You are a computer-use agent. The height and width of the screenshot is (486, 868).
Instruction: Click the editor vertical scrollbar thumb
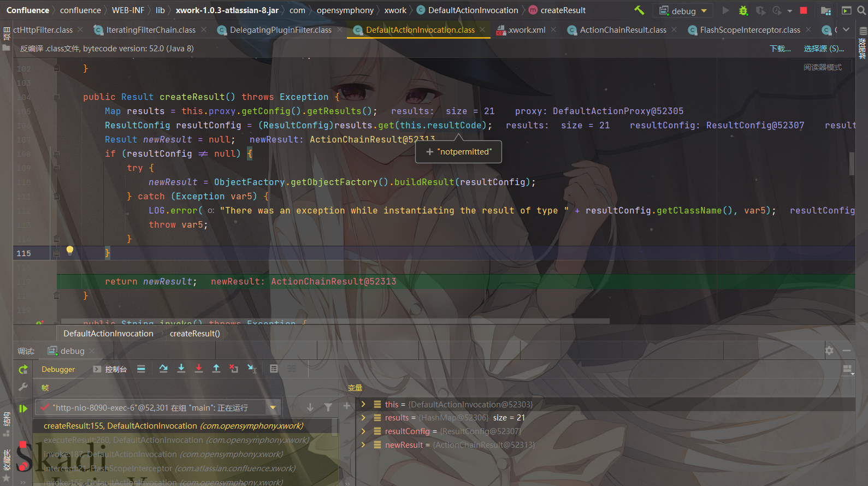coord(852,164)
